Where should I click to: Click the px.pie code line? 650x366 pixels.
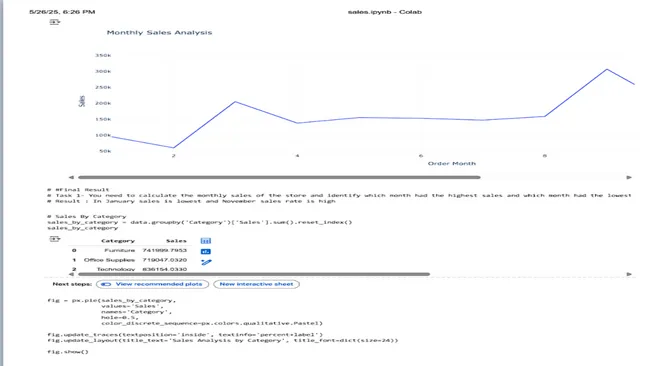pyautogui.click(x=112, y=301)
